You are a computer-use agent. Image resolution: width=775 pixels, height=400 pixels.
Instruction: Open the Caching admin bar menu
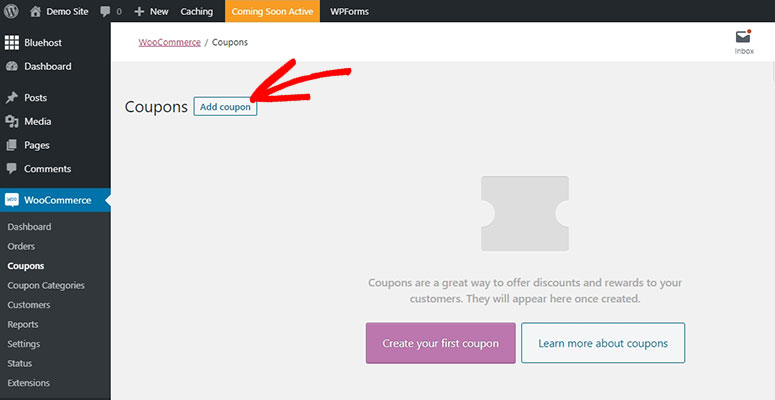pos(197,11)
